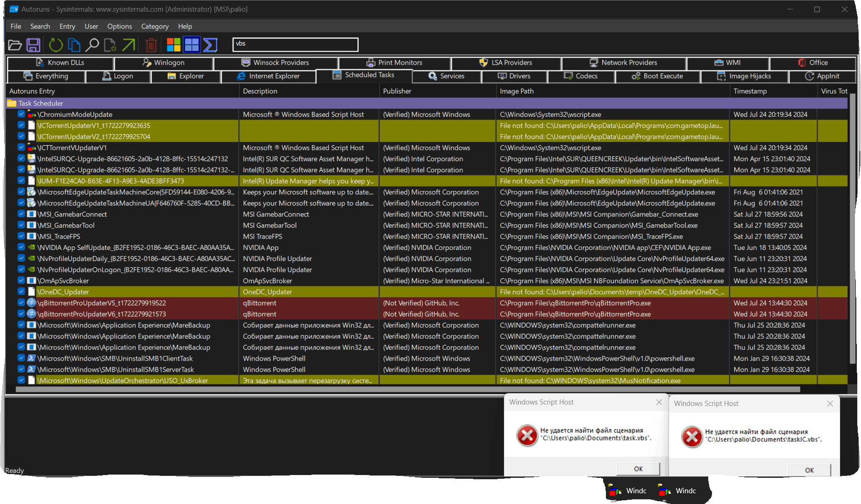The image size is (861, 504).
Task: Click the Open file toolbar icon
Action: click(15, 45)
